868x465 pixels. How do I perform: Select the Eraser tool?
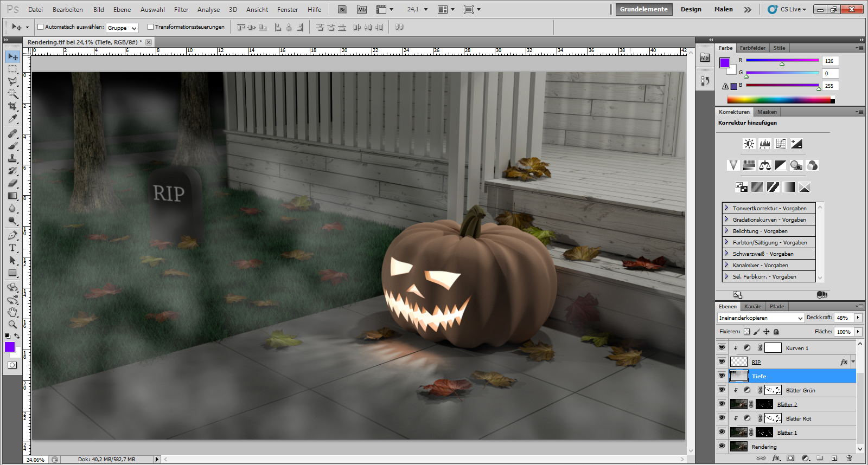pos(12,183)
